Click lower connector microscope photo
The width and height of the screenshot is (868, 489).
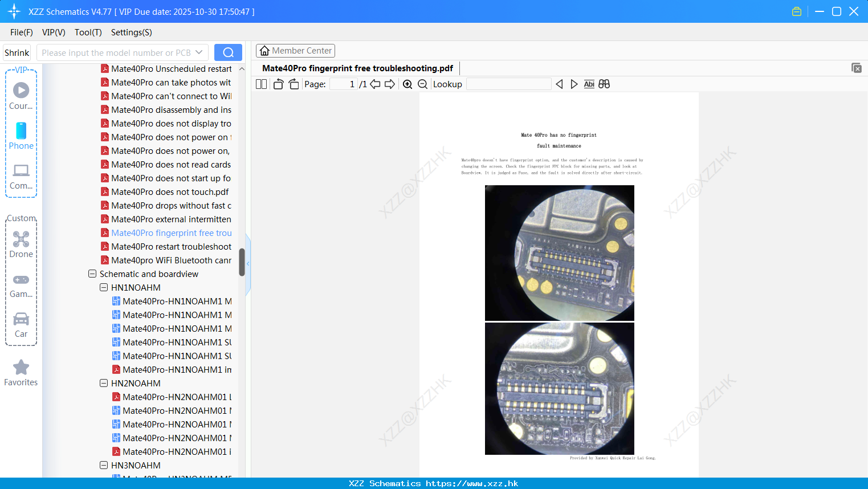560,389
